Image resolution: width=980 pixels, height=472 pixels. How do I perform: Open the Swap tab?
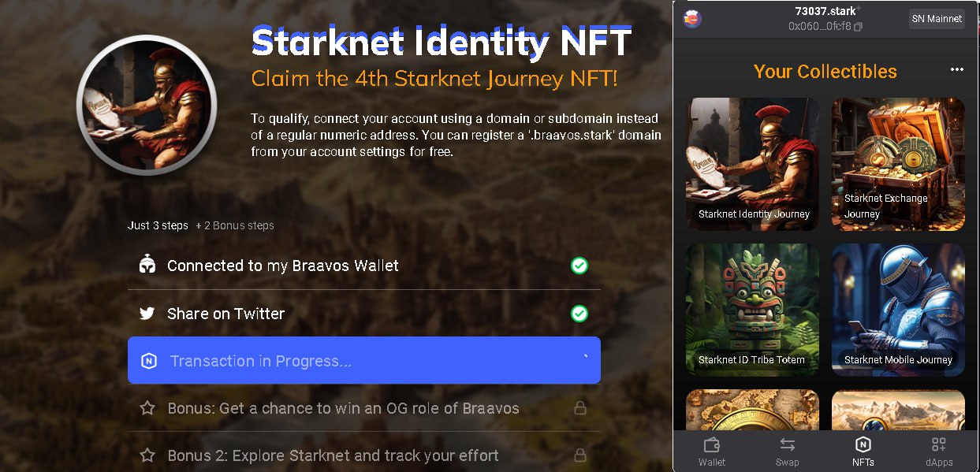pyautogui.click(x=787, y=452)
